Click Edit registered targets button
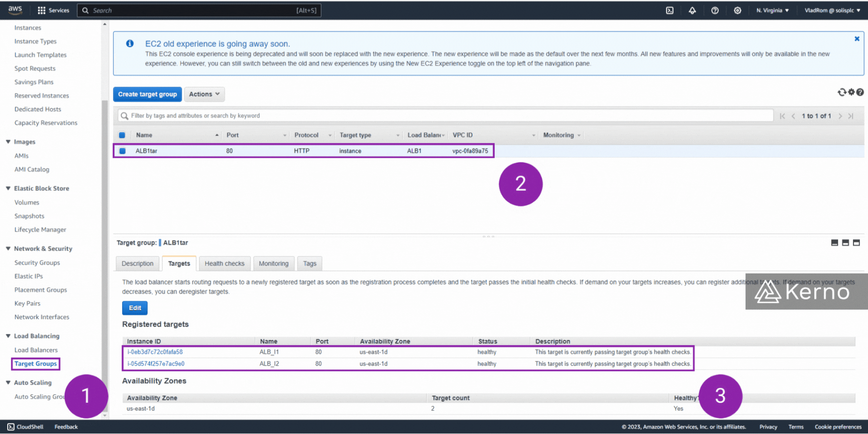Image resolution: width=868 pixels, height=434 pixels. [135, 308]
